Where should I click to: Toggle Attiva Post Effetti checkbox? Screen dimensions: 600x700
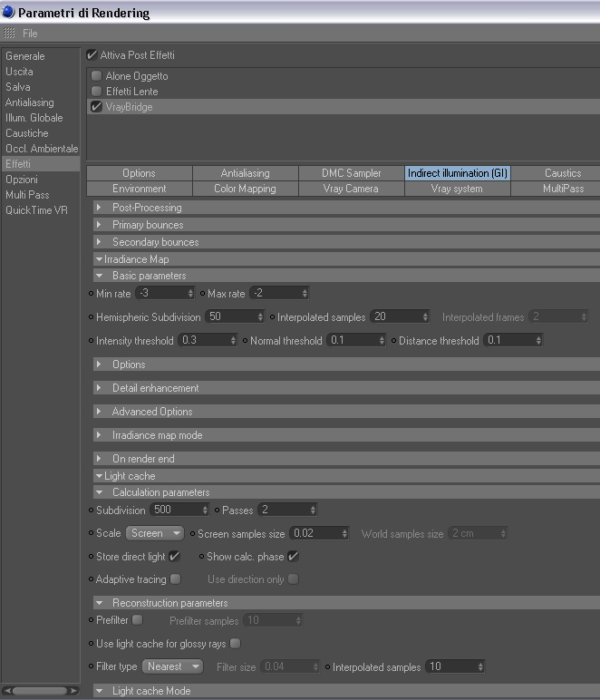coord(92,55)
